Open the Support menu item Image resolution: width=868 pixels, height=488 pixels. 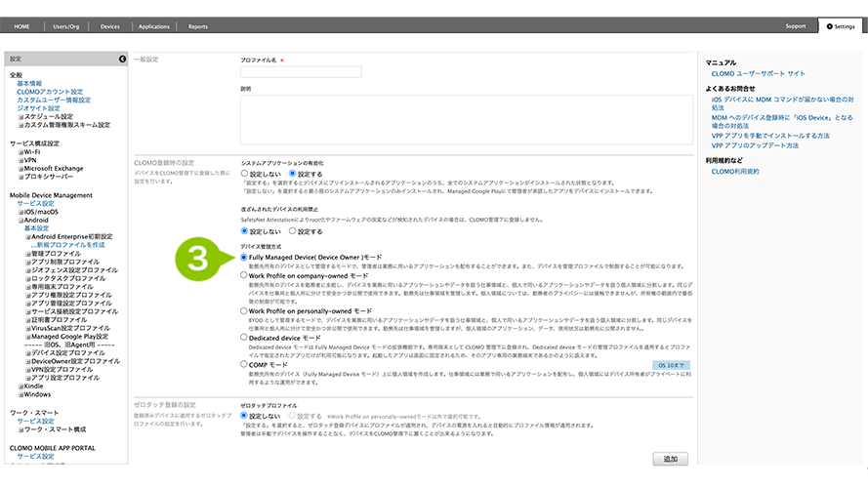tap(796, 26)
